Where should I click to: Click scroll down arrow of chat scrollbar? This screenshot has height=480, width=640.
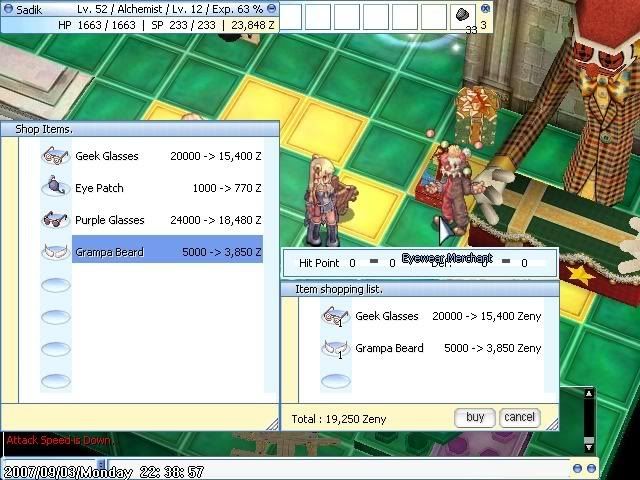[589, 447]
